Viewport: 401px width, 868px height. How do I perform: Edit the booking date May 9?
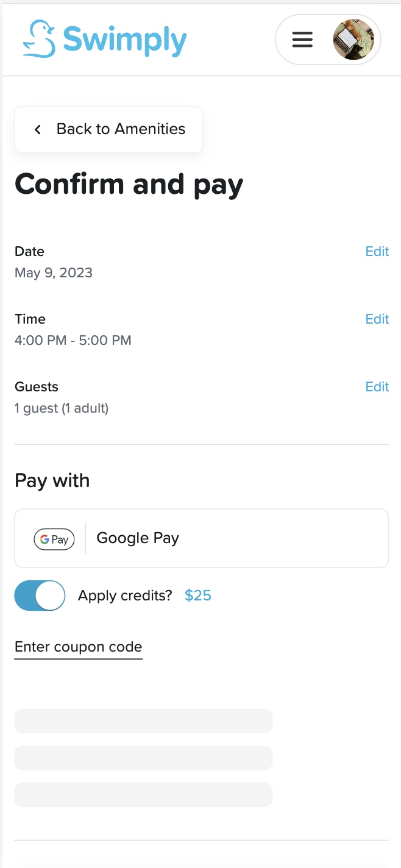pos(377,251)
